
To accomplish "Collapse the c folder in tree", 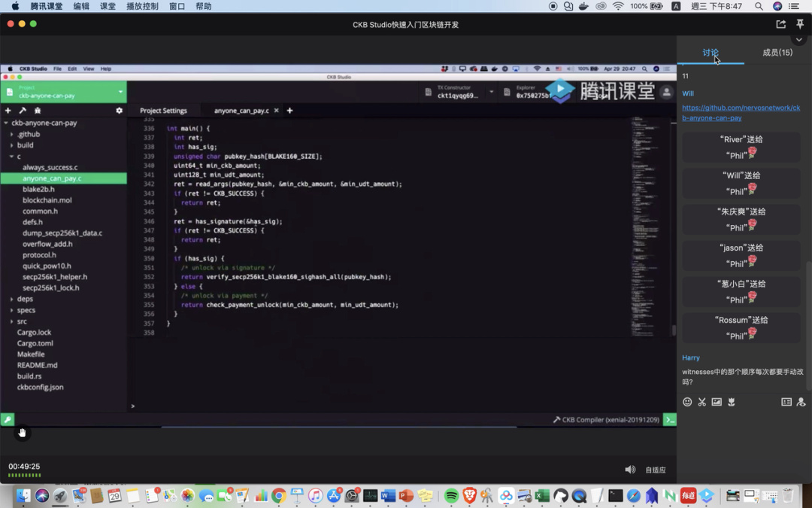I will point(11,157).
